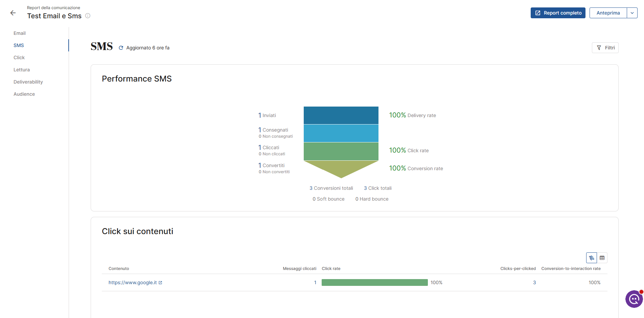Click the external link icon beside google.it
This screenshot has width=644, height=318.
(160, 282)
